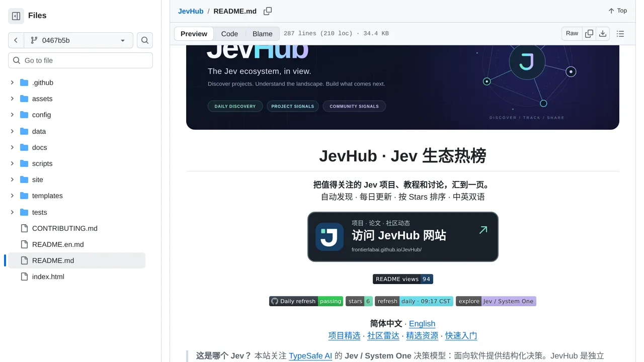Screen dimensions: 644x362
Task: Click the DAILY DISCOVERY pill in banner
Action: [235, 106]
